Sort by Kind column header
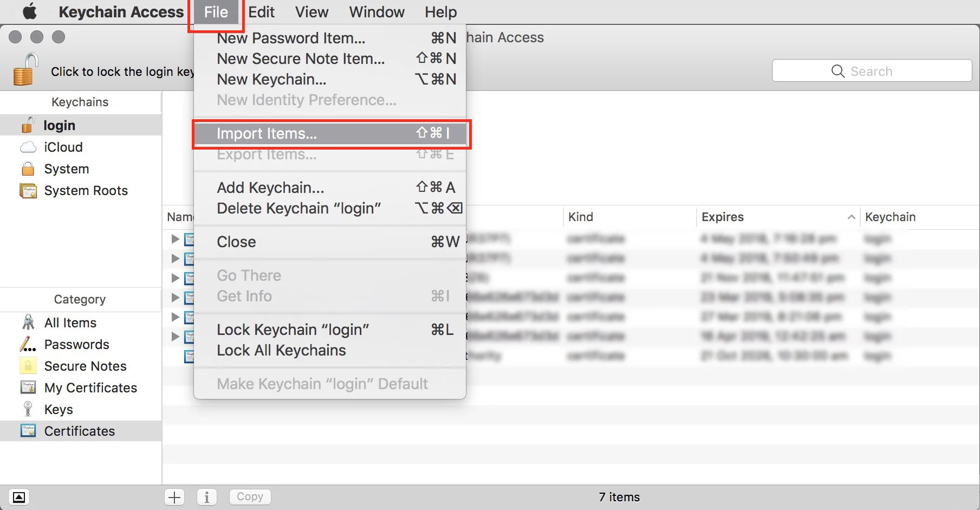980x510 pixels. (630, 217)
